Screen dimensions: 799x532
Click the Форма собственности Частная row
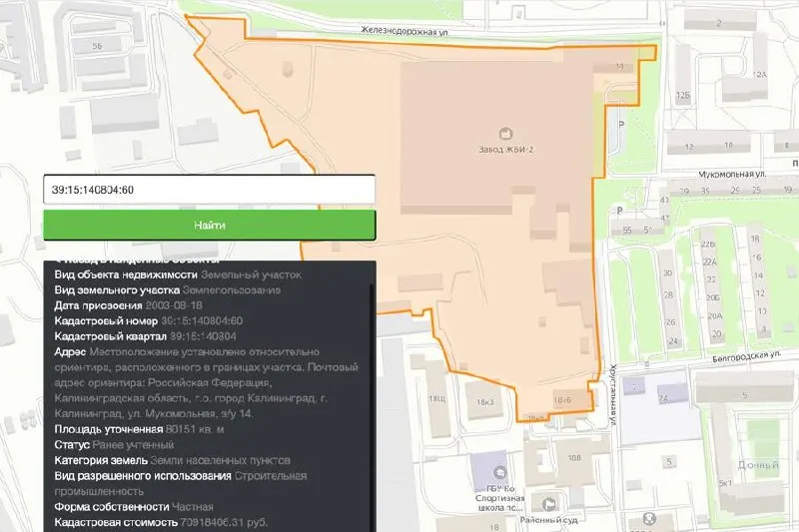click(134, 506)
